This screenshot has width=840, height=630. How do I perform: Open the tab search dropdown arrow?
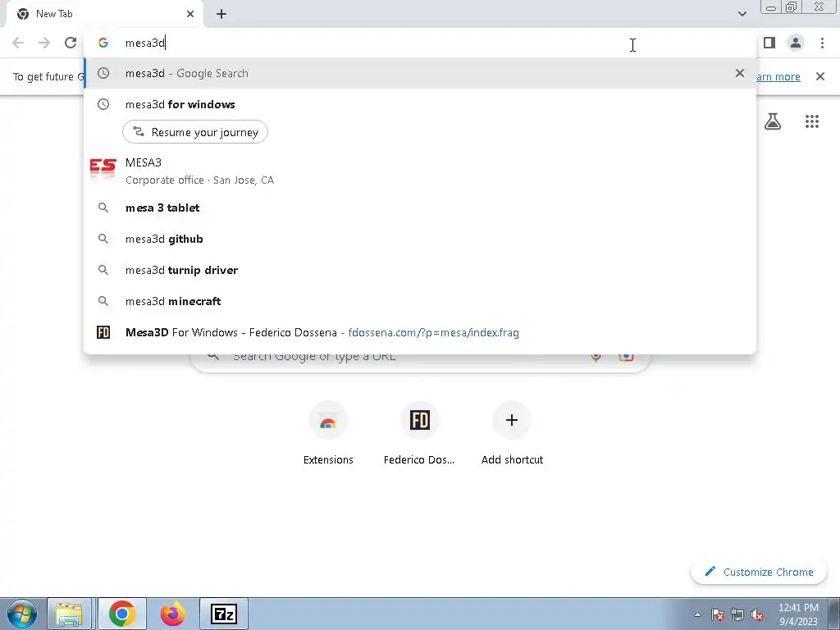pyautogui.click(x=742, y=14)
